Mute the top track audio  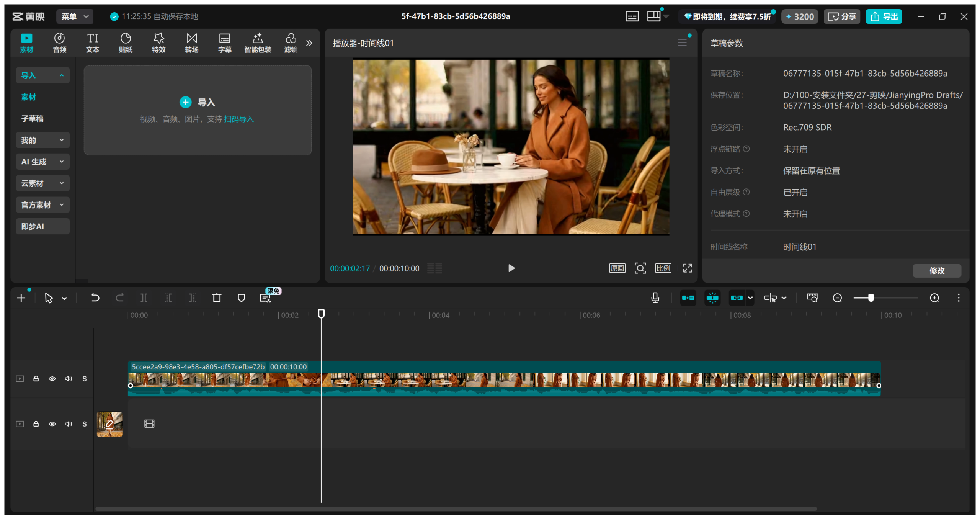tap(69, 379)
